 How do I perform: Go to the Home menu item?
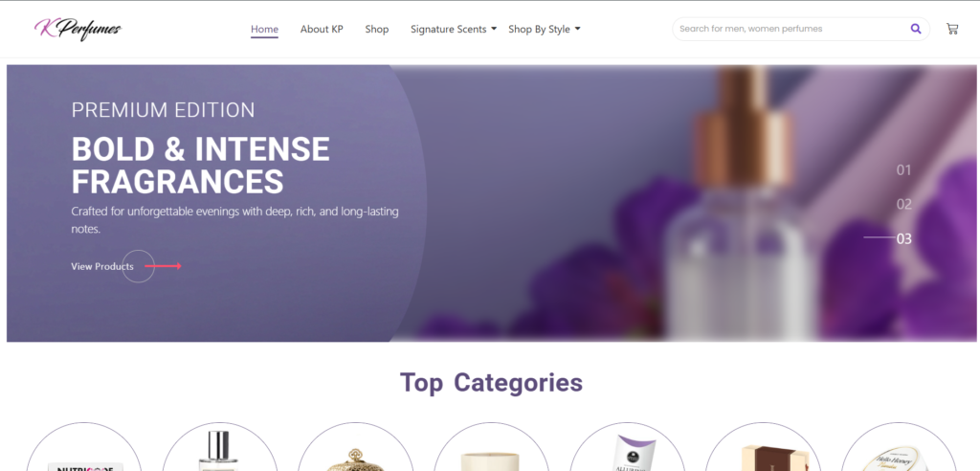click(264, 30)
